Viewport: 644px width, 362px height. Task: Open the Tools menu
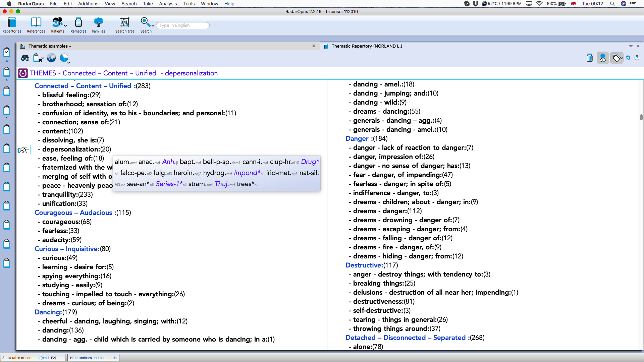[x=189, y=4]
